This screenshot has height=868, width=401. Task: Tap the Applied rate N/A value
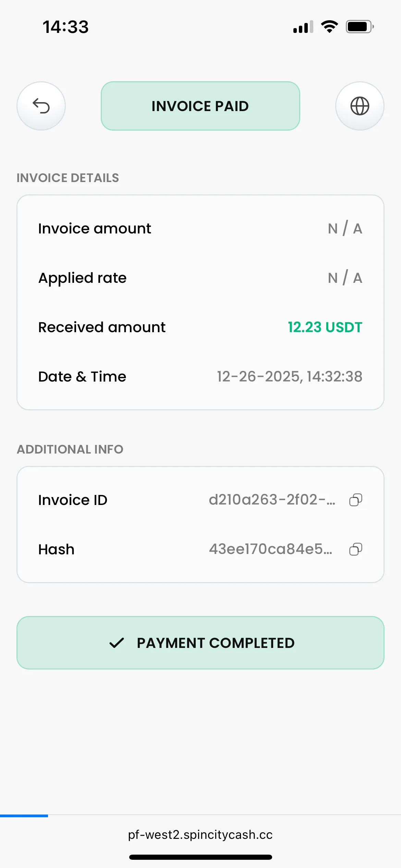tap(345, 278)
